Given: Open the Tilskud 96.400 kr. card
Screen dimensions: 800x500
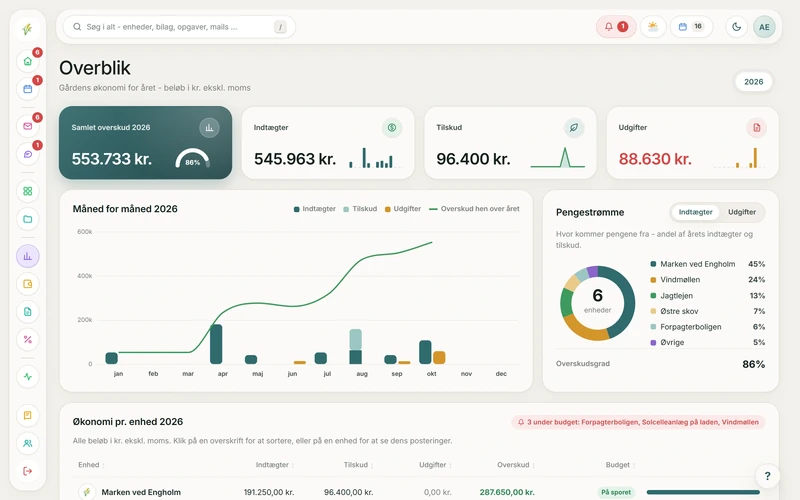Looking at the screenshot, I should (x=510, y=142).
